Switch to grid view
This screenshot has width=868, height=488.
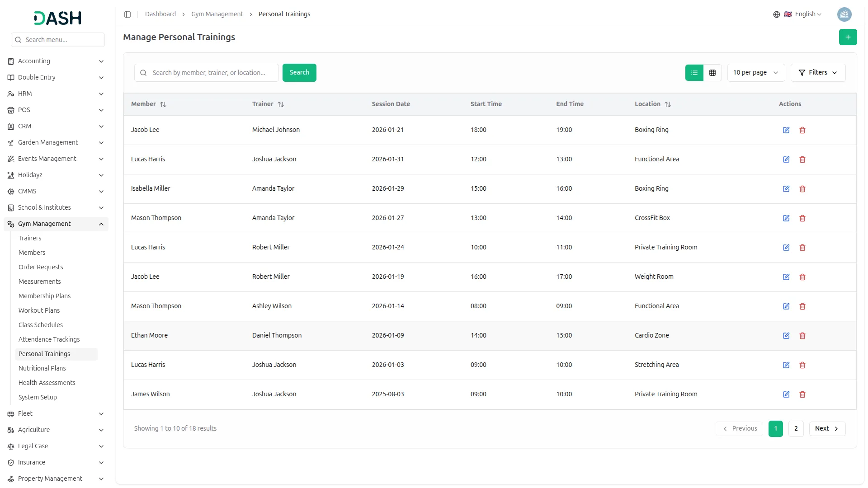click(712, 73)
